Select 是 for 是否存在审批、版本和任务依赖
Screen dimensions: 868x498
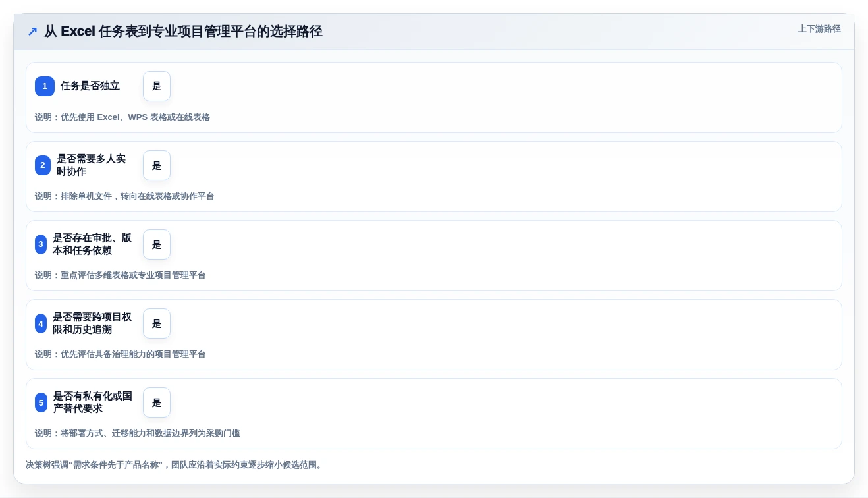(157, 244)
